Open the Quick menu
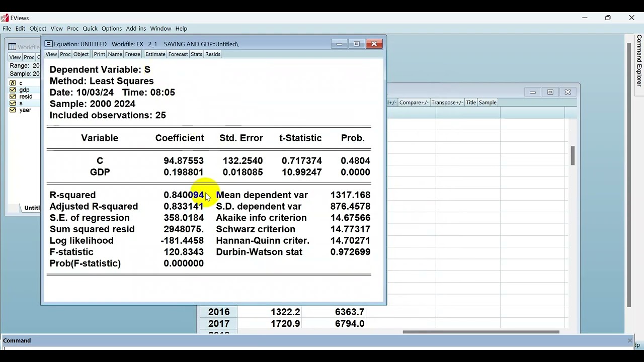The image size is (644, 362). 90,29
